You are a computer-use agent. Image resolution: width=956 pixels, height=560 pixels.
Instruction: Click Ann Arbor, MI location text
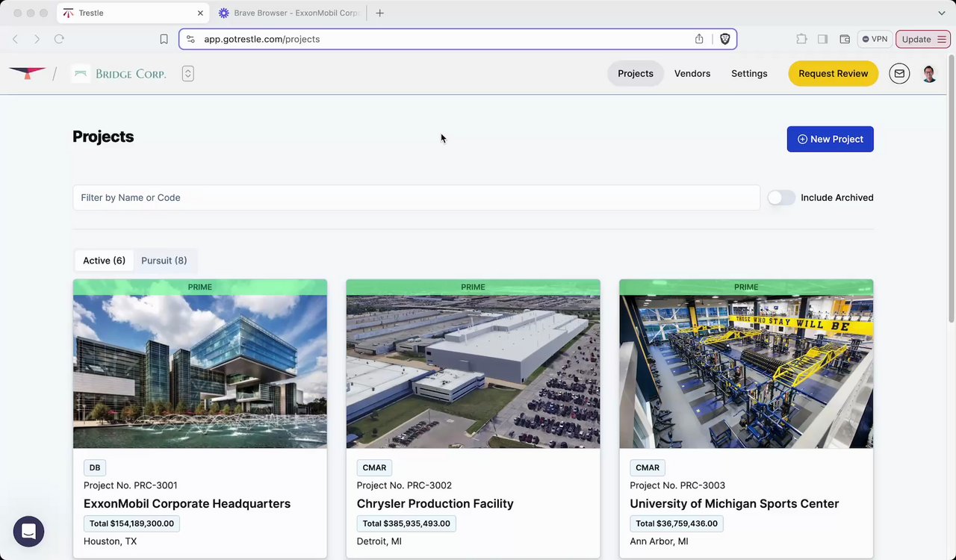(659, 541)
